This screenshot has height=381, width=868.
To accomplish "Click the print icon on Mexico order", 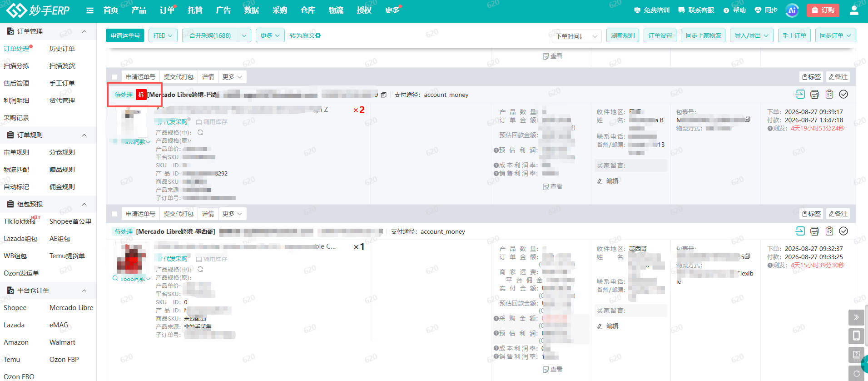I will tap(814, 231).
